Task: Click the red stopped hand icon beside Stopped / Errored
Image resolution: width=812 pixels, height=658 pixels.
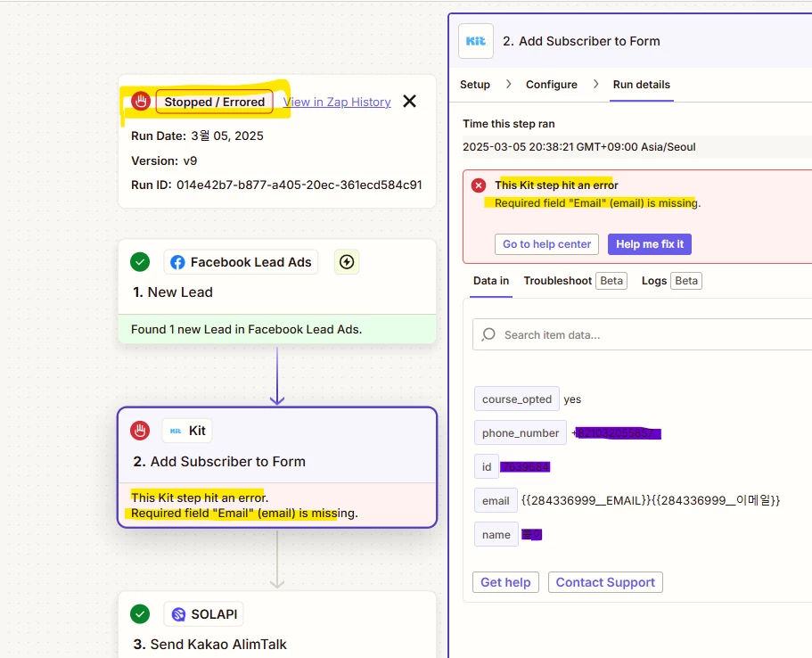Action: coord(140,101)
